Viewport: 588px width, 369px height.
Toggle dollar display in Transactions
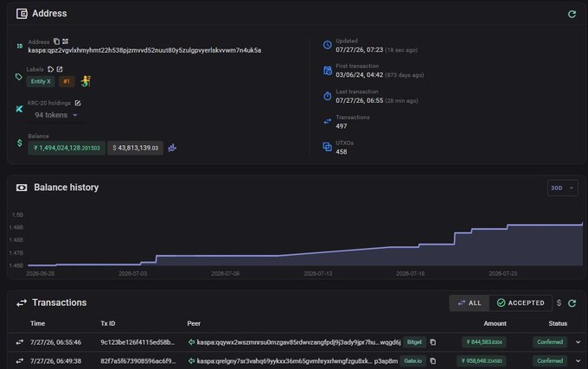click(559, 303)
